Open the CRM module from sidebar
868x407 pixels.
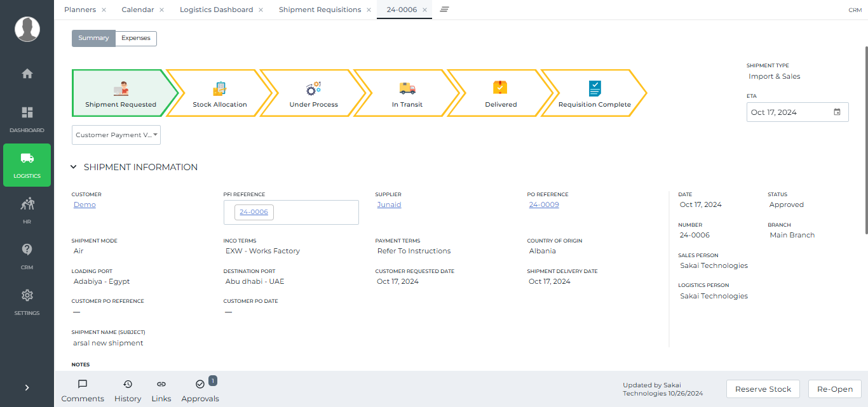point(27,256)
